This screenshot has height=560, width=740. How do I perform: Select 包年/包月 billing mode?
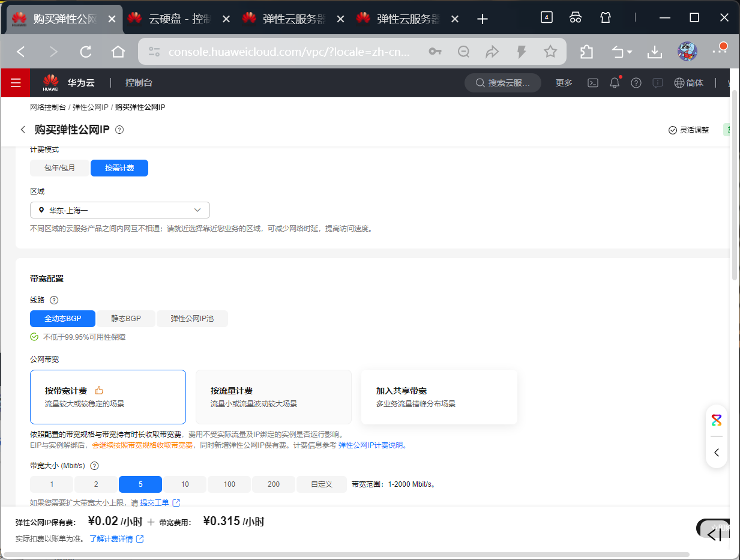[60, 168]
